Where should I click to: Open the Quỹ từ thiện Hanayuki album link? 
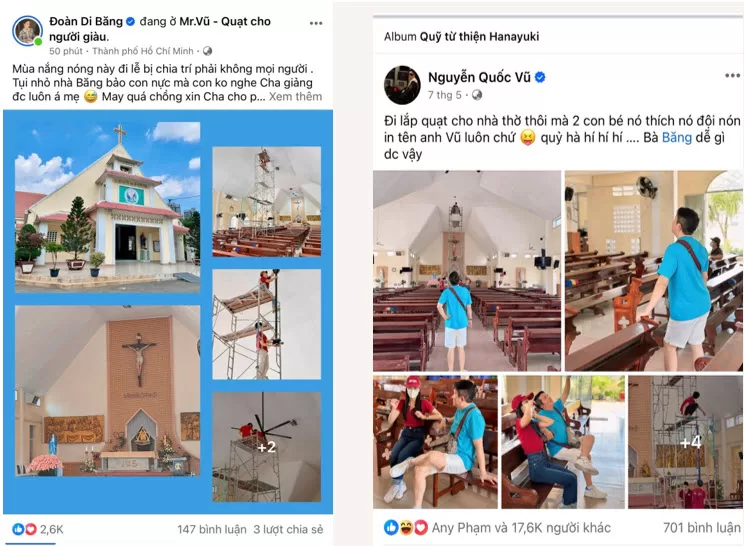(x=479, y=37)
